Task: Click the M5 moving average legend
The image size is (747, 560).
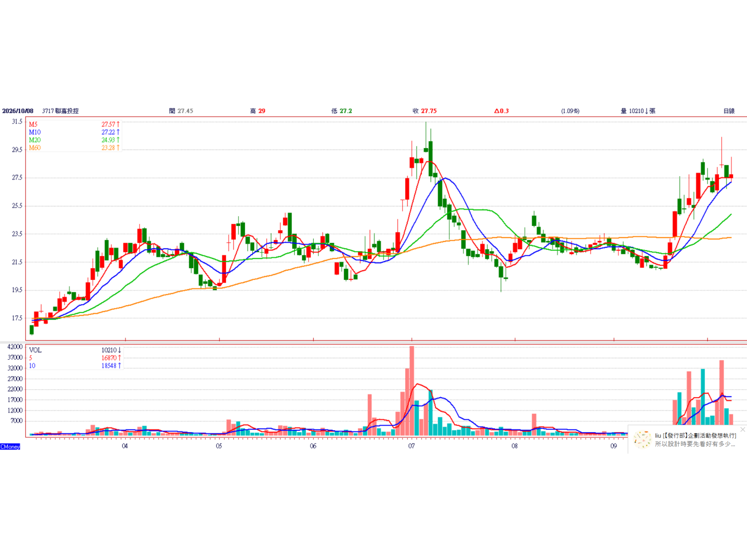Action: point(33,125)
